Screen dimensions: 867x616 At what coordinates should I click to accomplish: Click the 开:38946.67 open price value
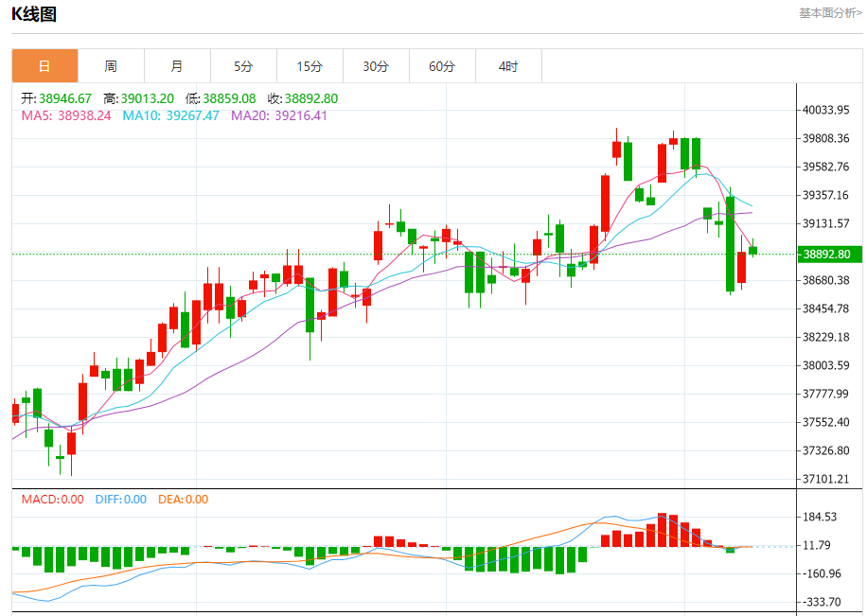tap(57, 99)
